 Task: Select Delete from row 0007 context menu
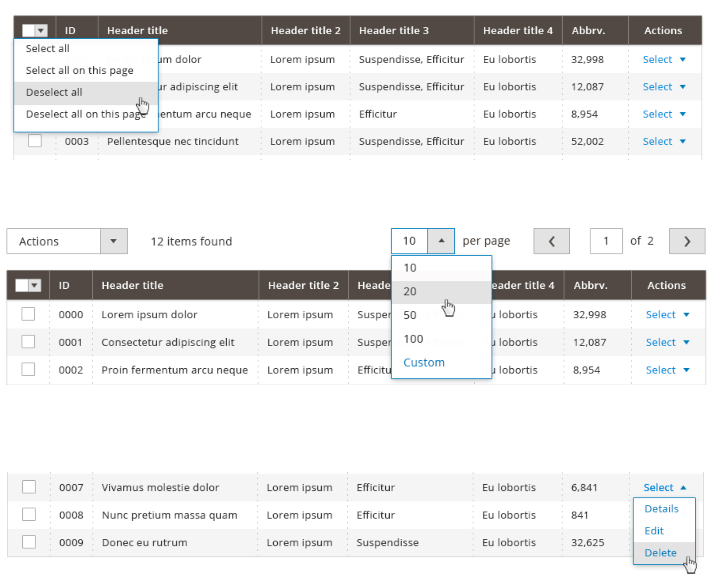660,552
